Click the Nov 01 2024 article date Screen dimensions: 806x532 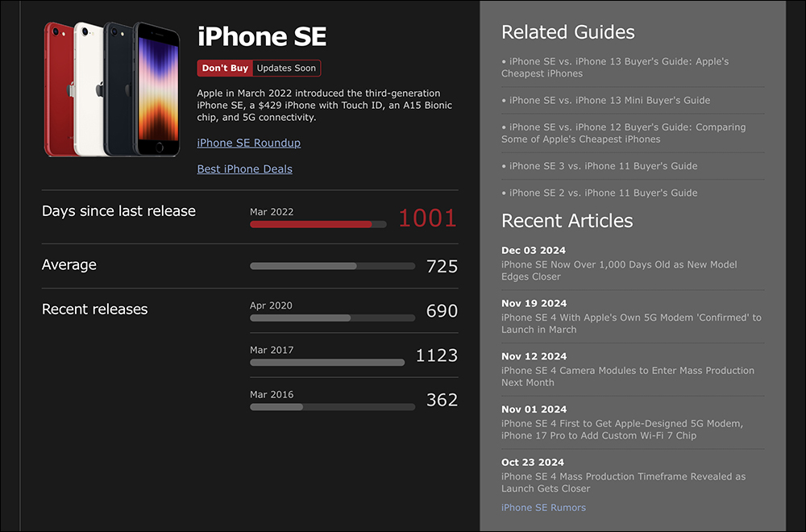pyautogui.click(x=534, y=409)
